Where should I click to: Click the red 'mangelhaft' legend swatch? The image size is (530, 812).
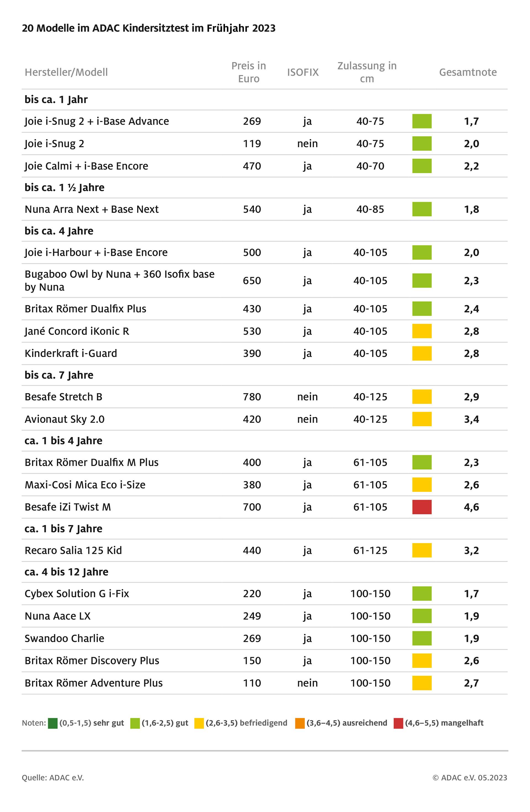click(x=398, y=723)
